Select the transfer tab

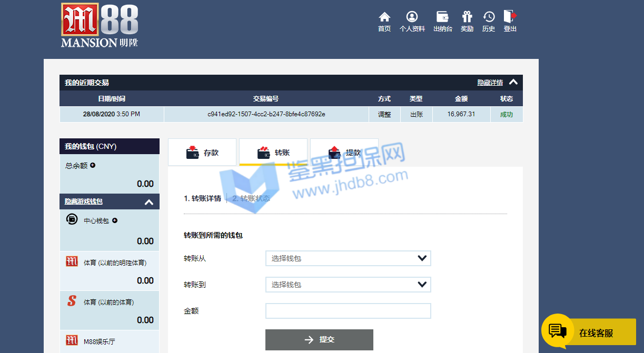273,153
